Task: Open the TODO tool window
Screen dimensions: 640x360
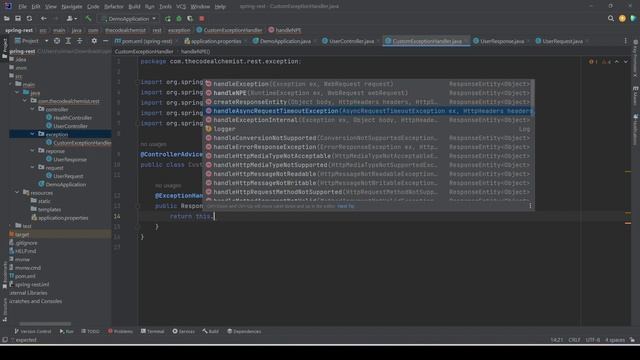Action: tap(90, 331)
